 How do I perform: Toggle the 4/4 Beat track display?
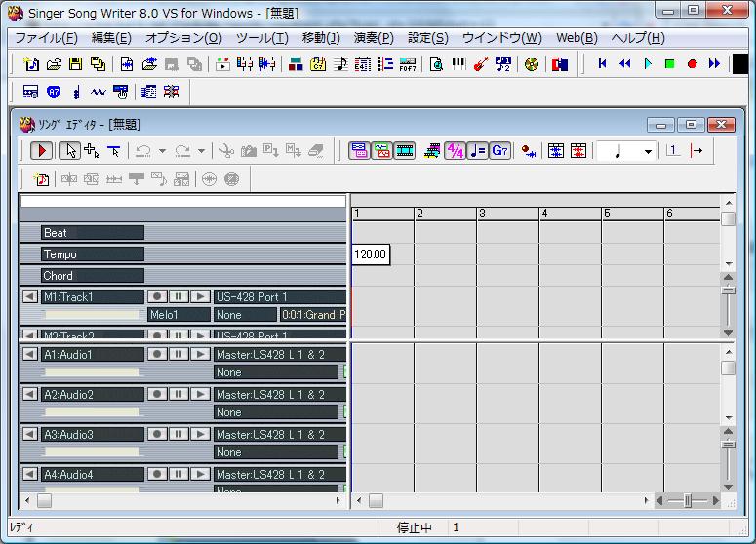(x=455, y=151)
